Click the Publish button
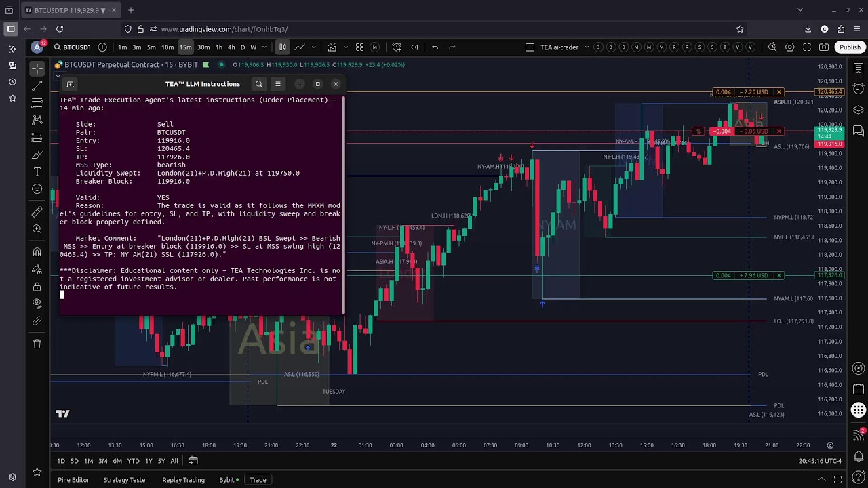Image resolution: width=868 pixels, height=488 pixels. 850,47
